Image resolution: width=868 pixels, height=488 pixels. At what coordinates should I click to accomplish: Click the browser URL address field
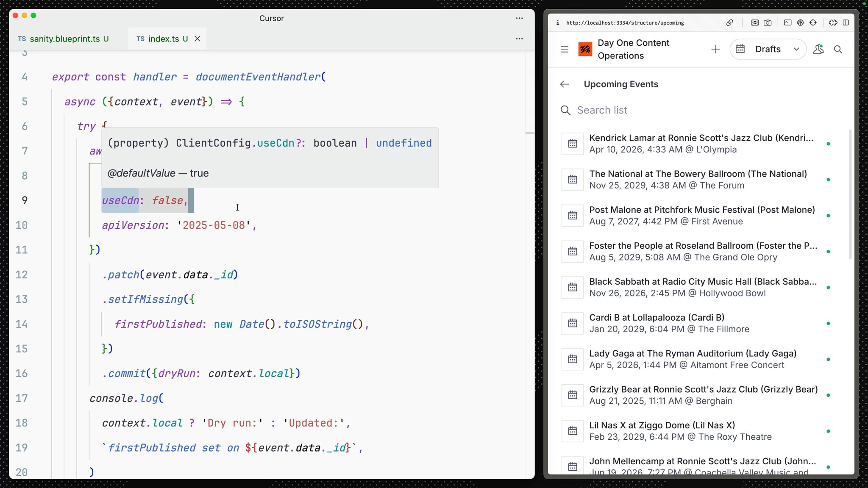(x=625, y=23)
